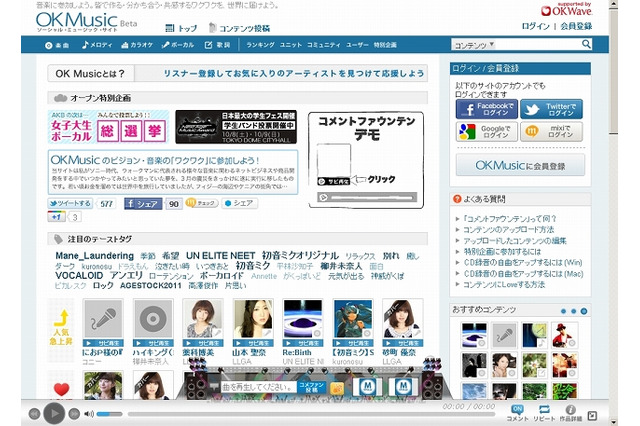Click the orange icon beside コメファン投稿
This screenshot has height=426, width=640.
(337, 388)
